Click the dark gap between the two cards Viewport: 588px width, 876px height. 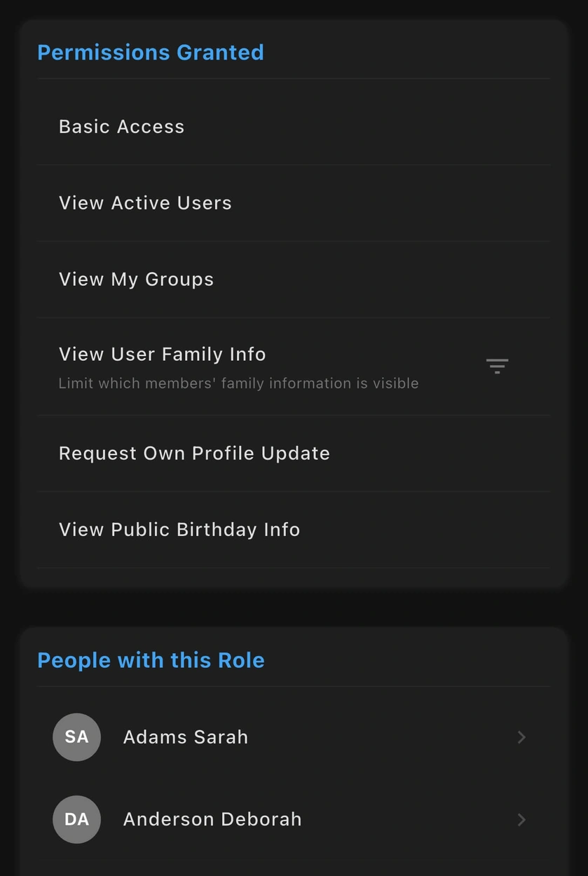293,607
